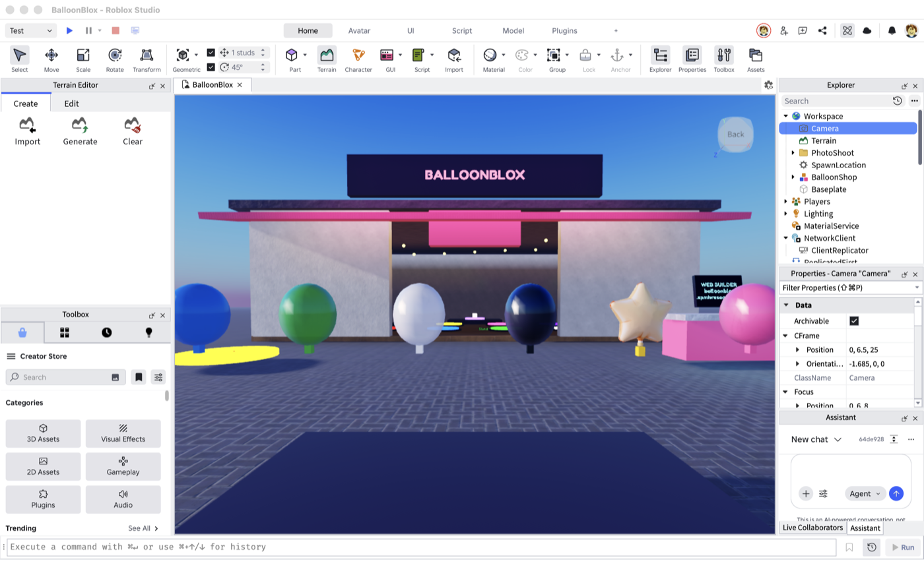The width and height of the screenshot is (924, 579).
Task: Open the Toolbox inventory grid tab
Action: [x=65, y=332]
